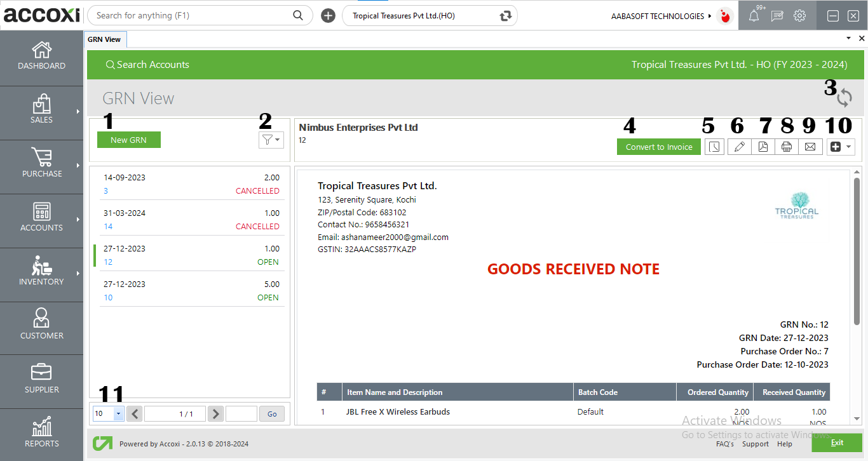Click the New GRN button
The image size is (868, 461).
click(128, 140)
